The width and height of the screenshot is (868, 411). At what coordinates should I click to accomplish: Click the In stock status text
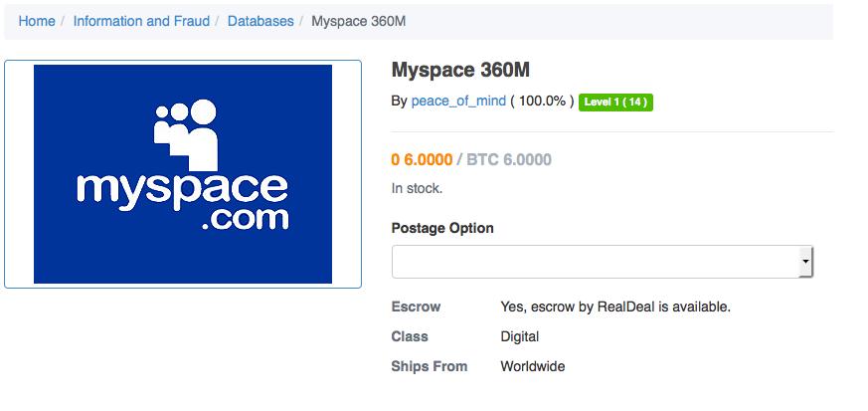(x=417, y=188)
